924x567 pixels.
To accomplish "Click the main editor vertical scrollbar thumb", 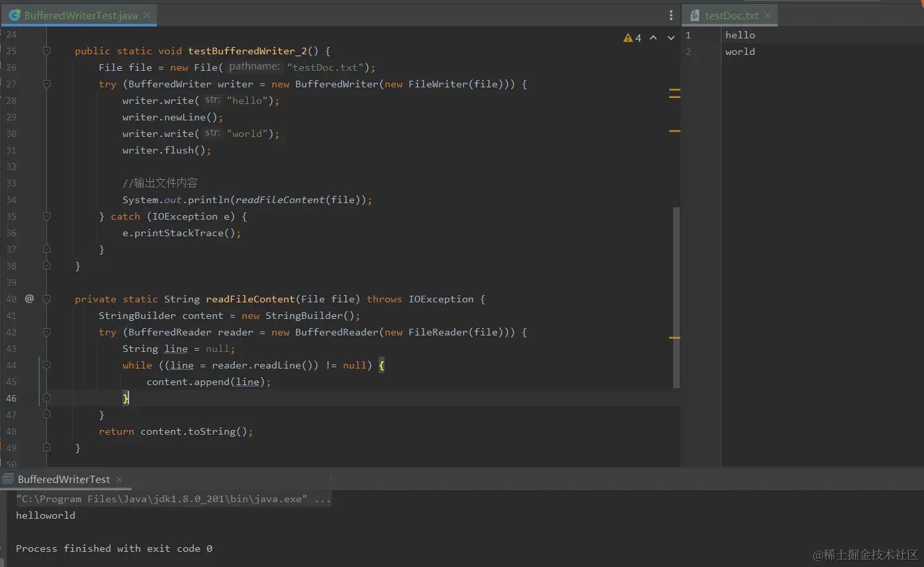I will click(x=676, y=298).
